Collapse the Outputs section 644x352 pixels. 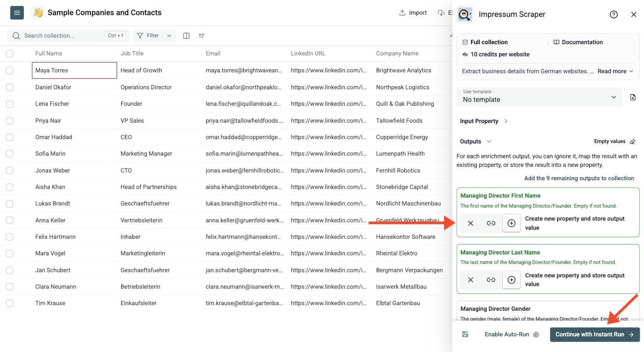click(x=475, y=141)
